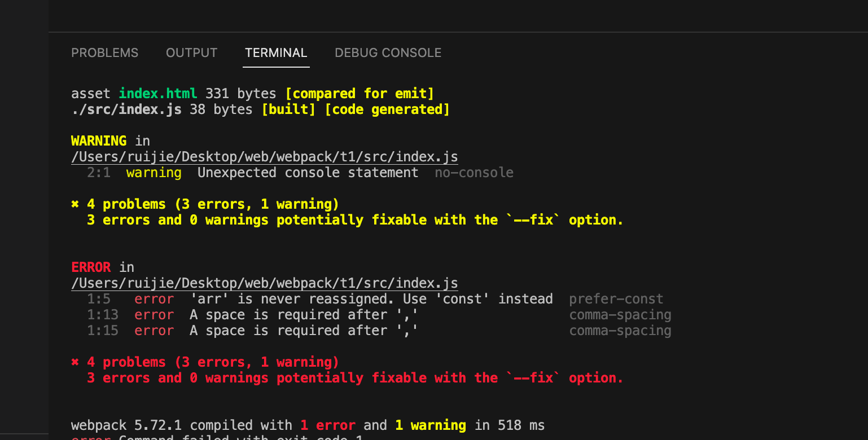Image resolution: width=868 pixels, height=440 pixels.
Task: Switch to the PROBLEMS tab
Action: (105, 52)
